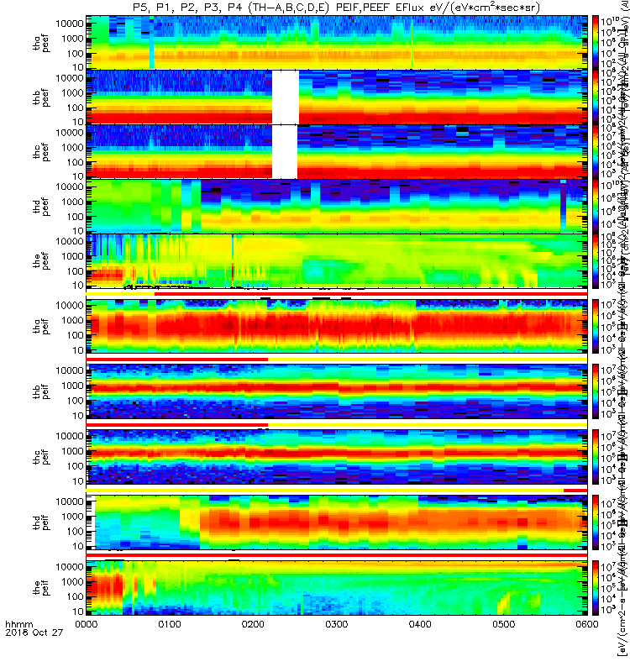
Task: Click the color bar of tha peef panel
Action: 596,43
